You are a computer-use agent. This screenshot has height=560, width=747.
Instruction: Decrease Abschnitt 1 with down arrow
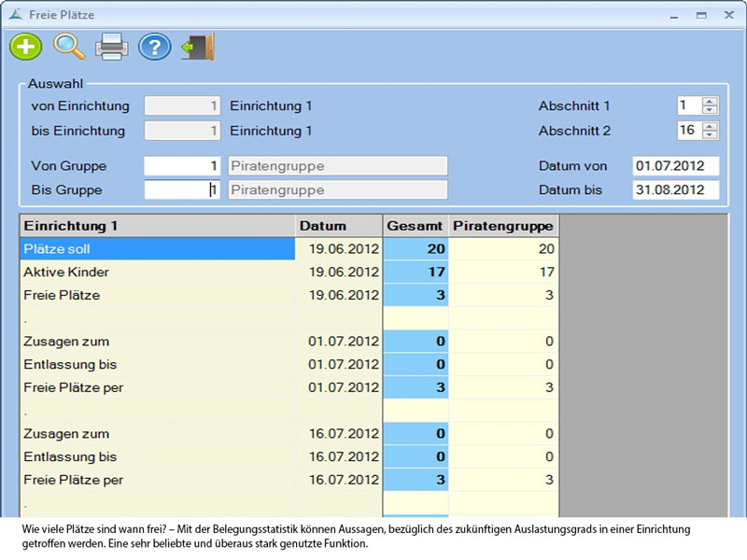pos(710,110)
